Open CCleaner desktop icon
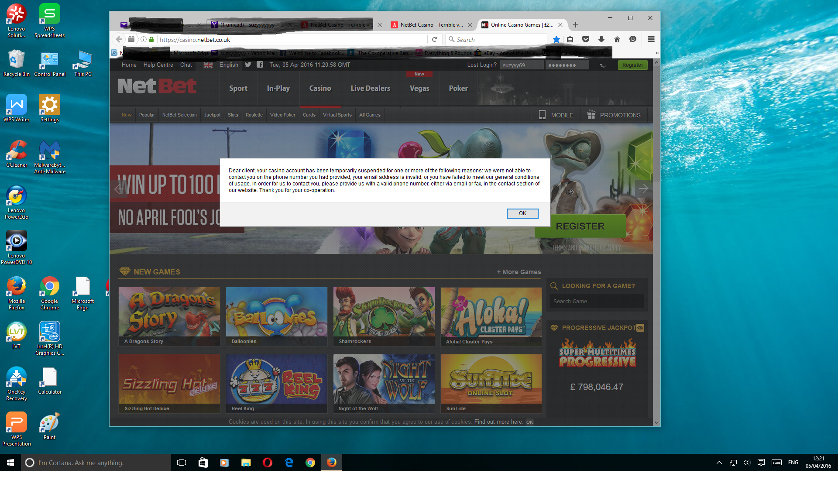This screenshot has height=504, width=838. pos(17,154)
